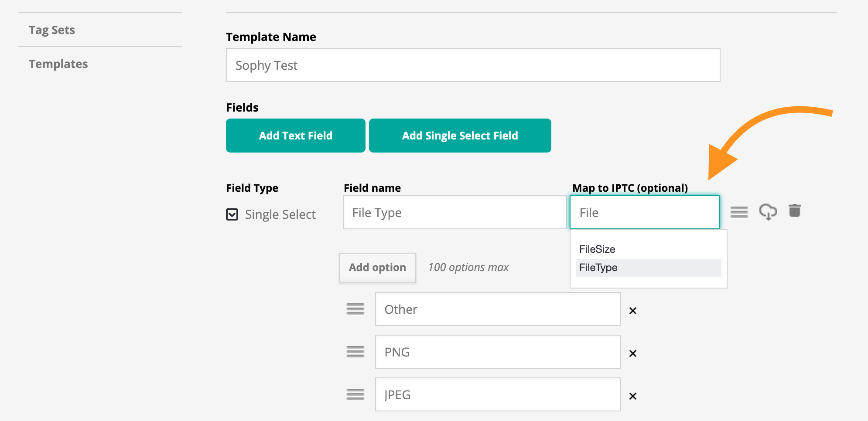Edit the Other option text box
The image size is (868, 421).
[x=498, y=309]
